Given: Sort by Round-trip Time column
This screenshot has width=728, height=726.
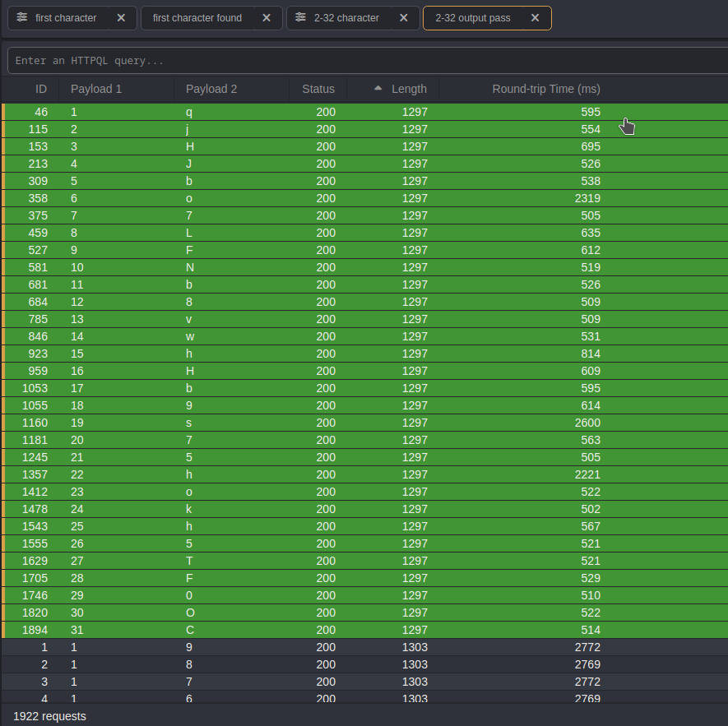Looking at the screenshot, I should coord(546,89).
